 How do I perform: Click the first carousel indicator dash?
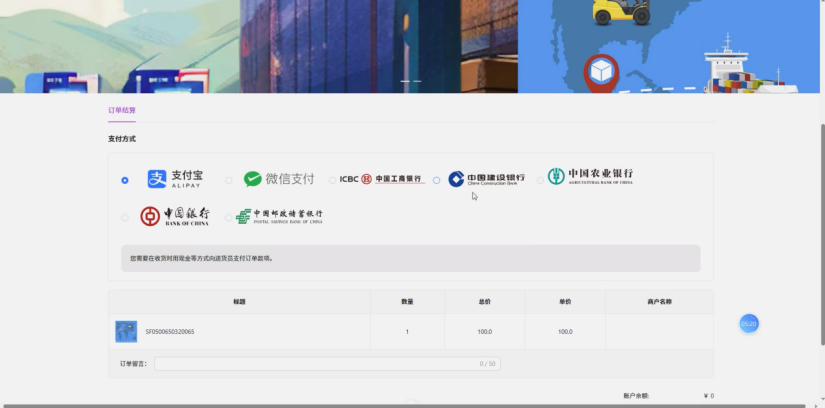coord(405,81)
